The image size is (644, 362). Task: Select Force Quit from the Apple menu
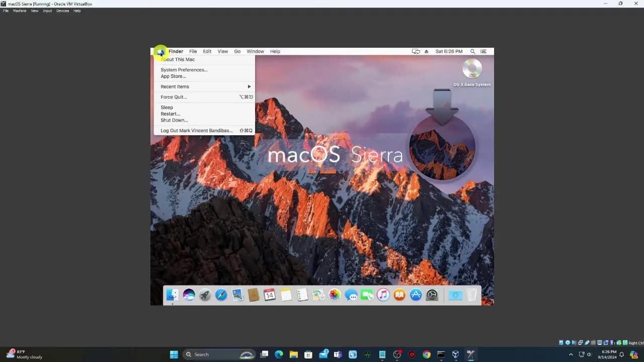pyautogui.click(x=173, y=97)
